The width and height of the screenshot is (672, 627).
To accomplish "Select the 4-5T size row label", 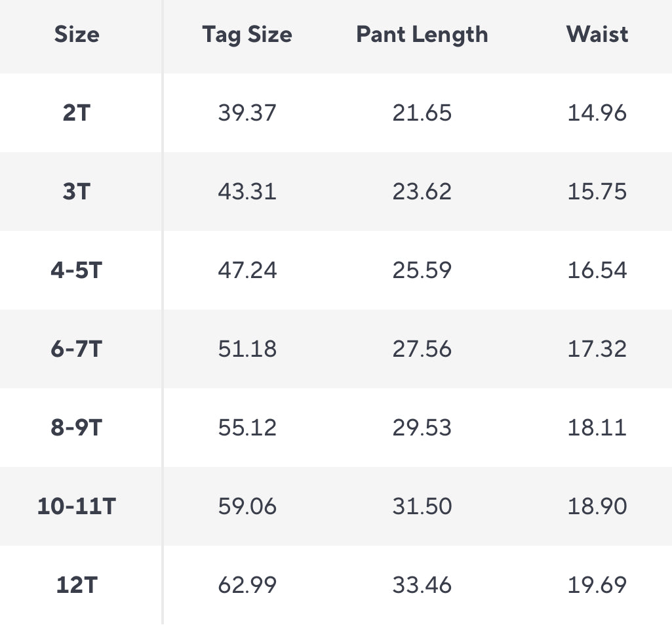I will coord(77,270).
